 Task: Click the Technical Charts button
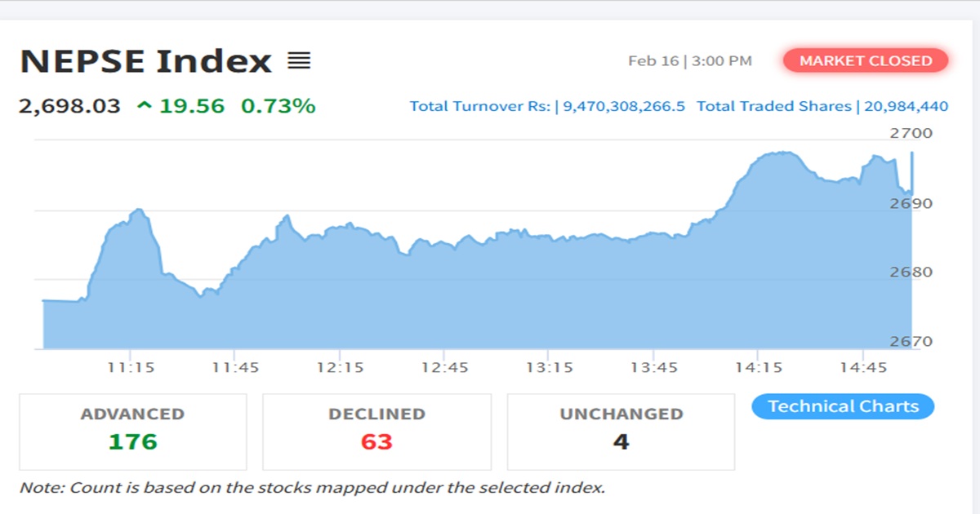(x=843, y=406)
